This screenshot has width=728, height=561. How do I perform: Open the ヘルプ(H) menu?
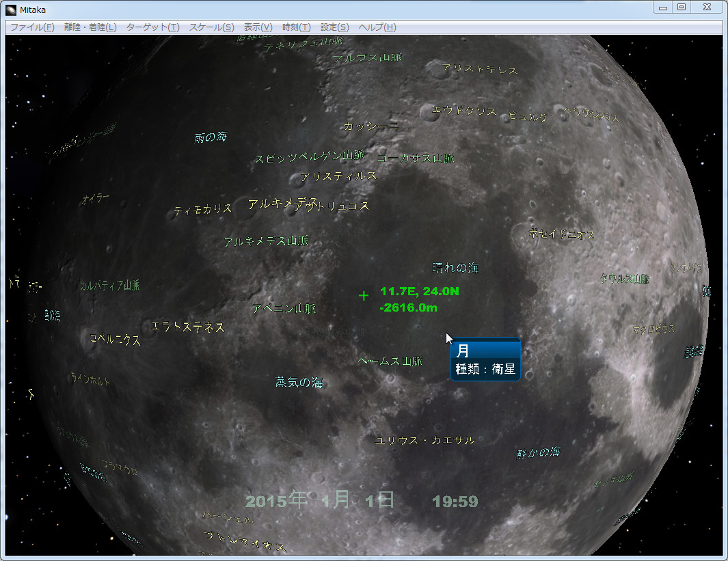tap(377, 27)
